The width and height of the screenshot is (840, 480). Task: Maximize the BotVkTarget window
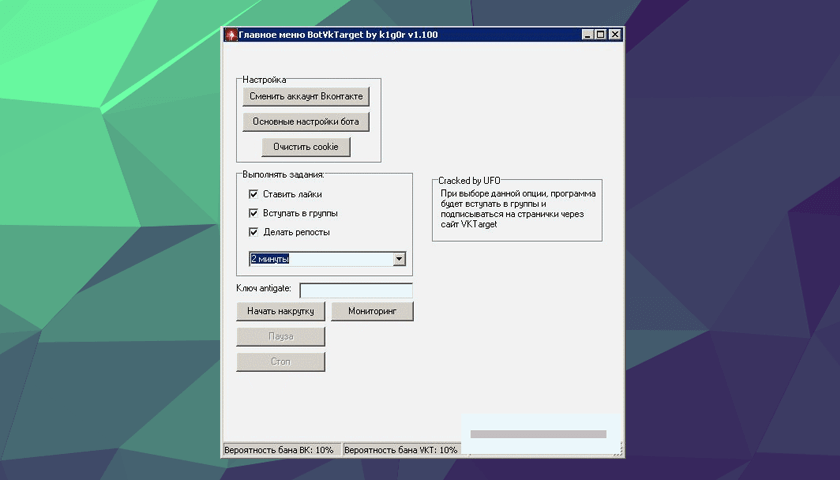601,35
